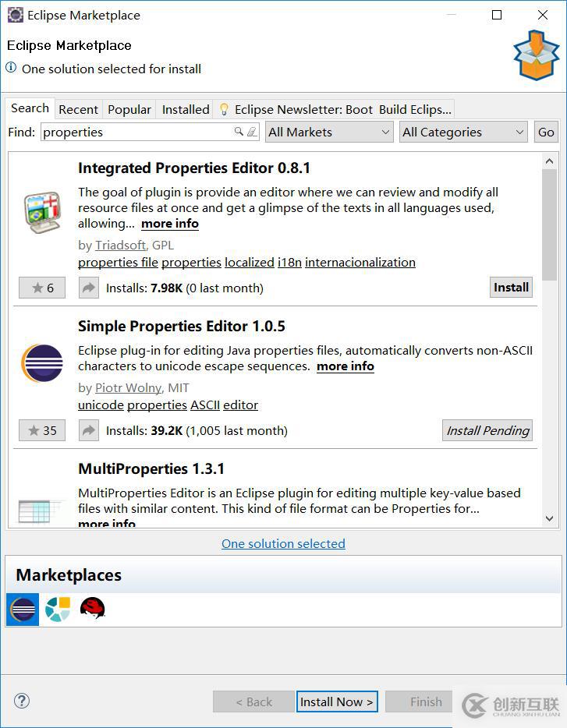
Task: Click the disabled Back button
Action: [x=253, y=701]
